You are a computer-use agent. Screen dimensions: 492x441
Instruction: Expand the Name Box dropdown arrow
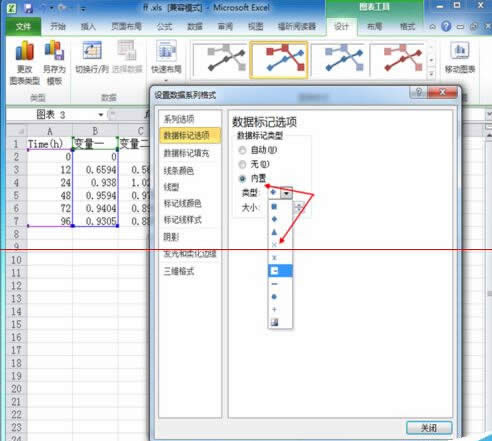tap(101, 115)
